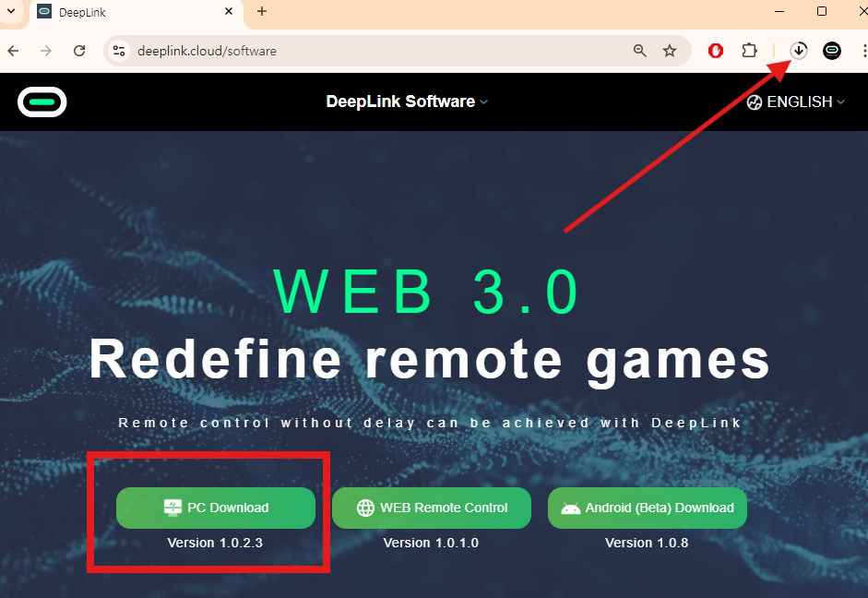Go forward with the forward arrow
The height and width of the screenshot is (598, 868).
click(46, 51)
